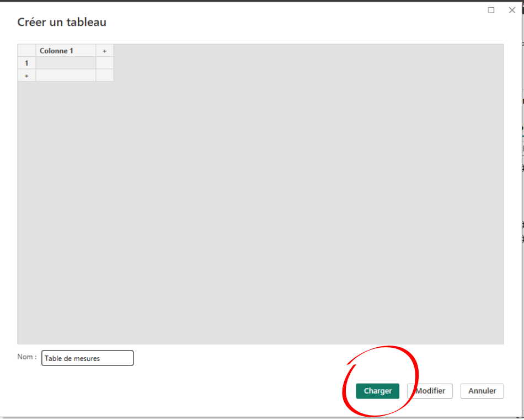
Task: Click the row 1 cell under the add-column plus
Action: (x=104, y=63)
